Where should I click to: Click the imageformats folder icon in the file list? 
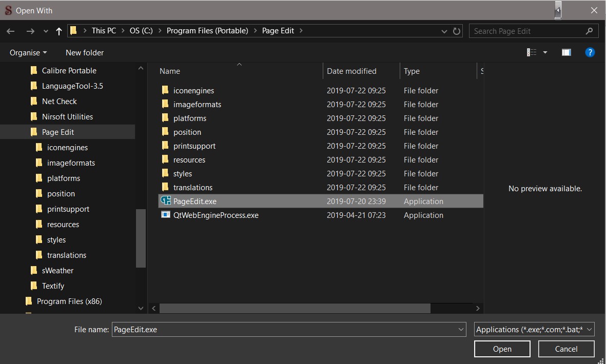click(165, 104)
